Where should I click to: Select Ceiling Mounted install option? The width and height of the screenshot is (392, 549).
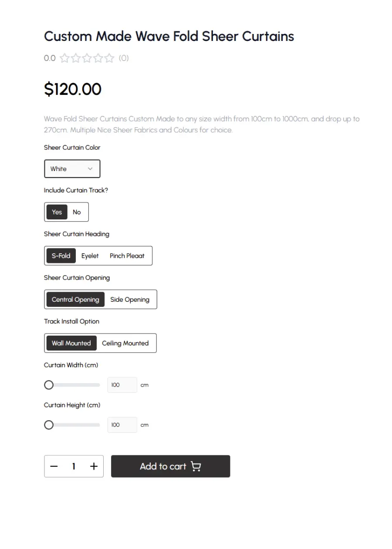125,343
